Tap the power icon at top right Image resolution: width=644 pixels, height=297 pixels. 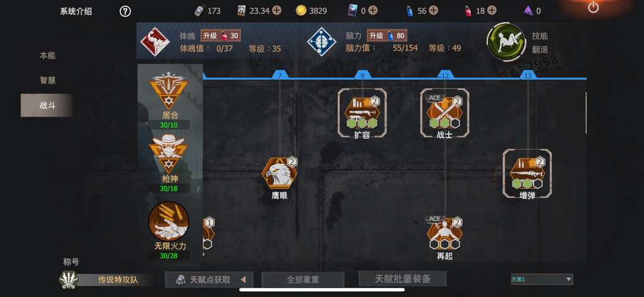click(x=593, y=7)
